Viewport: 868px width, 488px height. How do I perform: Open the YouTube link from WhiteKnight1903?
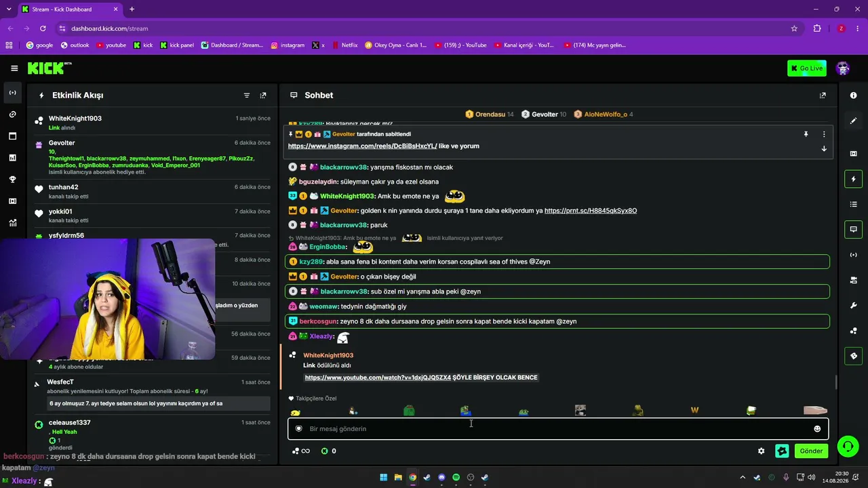click(x=378, y=378)
